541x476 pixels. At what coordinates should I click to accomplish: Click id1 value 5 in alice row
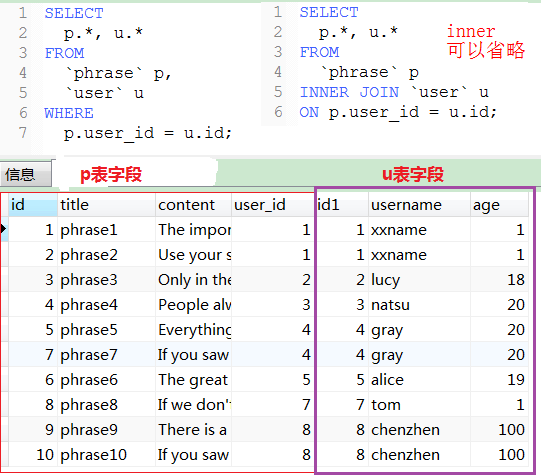pos(342,379)
